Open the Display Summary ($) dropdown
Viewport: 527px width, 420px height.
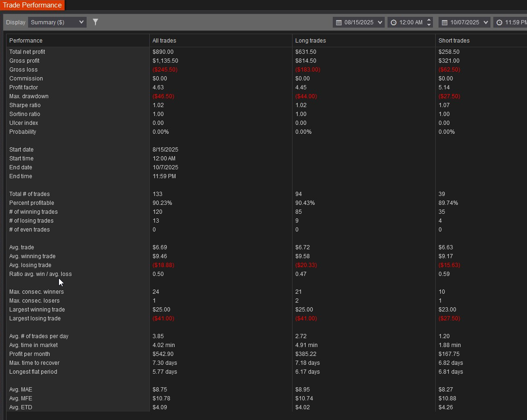tap(57, 22)
